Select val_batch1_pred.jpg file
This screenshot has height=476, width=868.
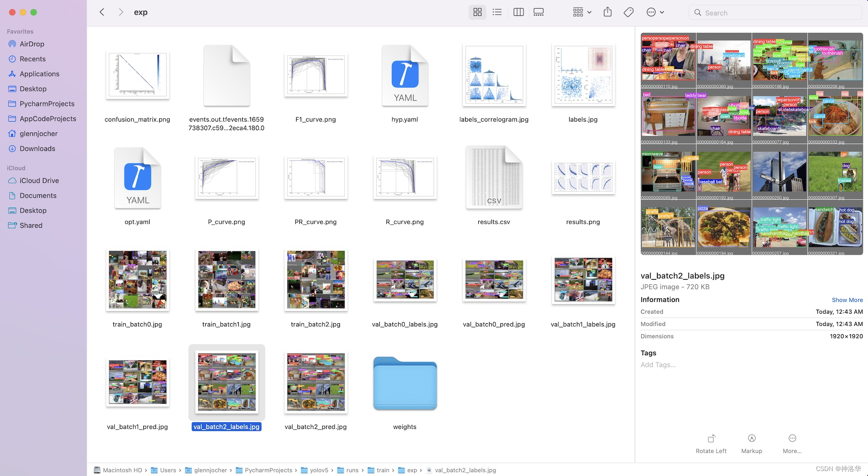[137, 382]
